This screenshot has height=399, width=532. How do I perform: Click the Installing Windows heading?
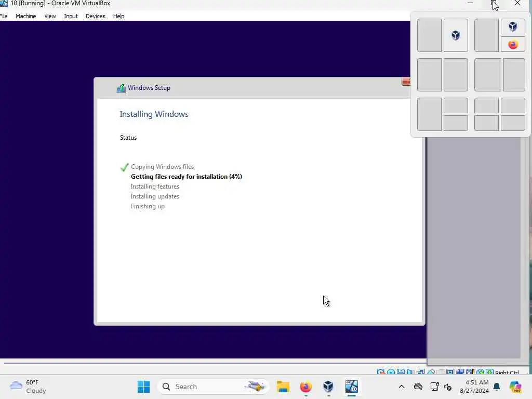[154, 114]
